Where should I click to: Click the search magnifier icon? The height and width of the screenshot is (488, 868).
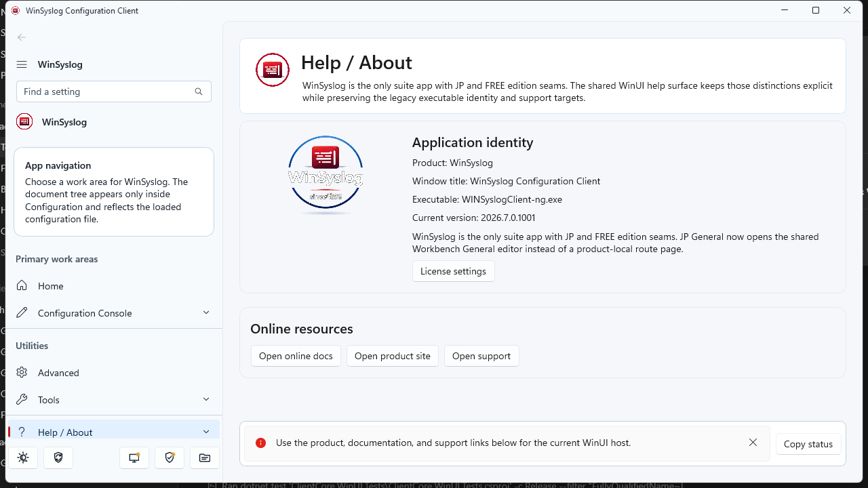(199, 91)
